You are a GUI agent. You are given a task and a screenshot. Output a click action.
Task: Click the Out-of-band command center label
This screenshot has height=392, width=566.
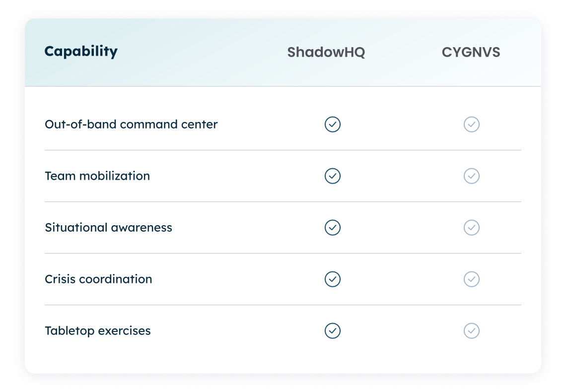[131, 125]
